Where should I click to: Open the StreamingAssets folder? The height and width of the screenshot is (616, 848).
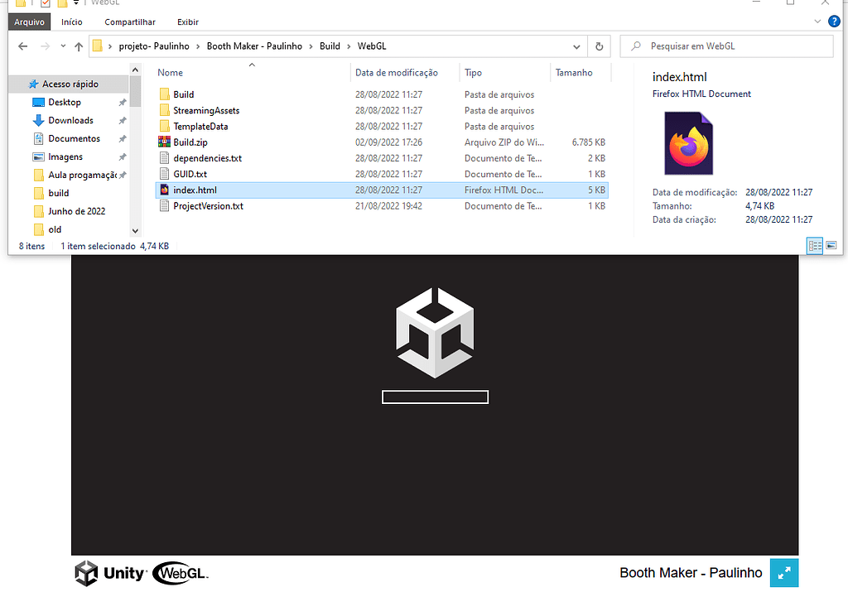click(206, 110)
